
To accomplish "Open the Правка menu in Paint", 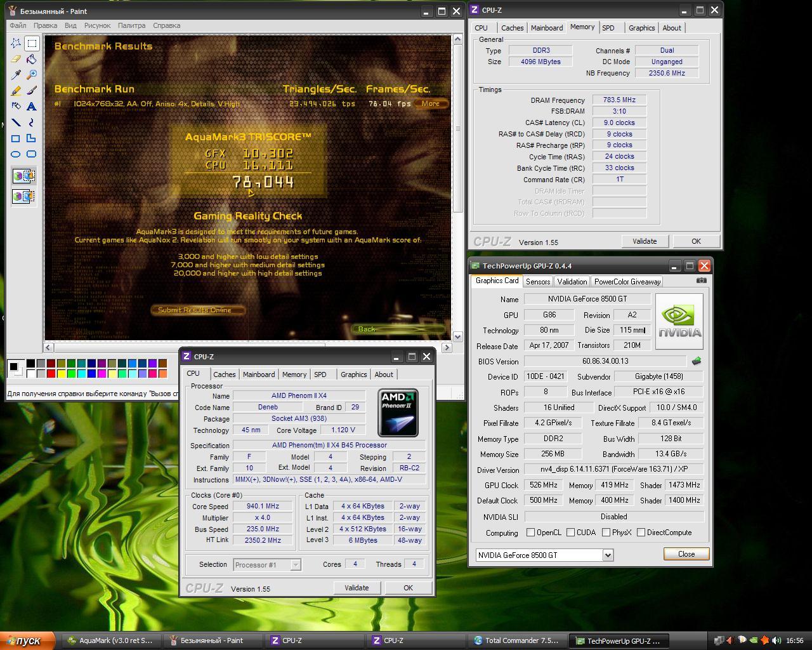I will pyautogui.click(x=45, y=25).
